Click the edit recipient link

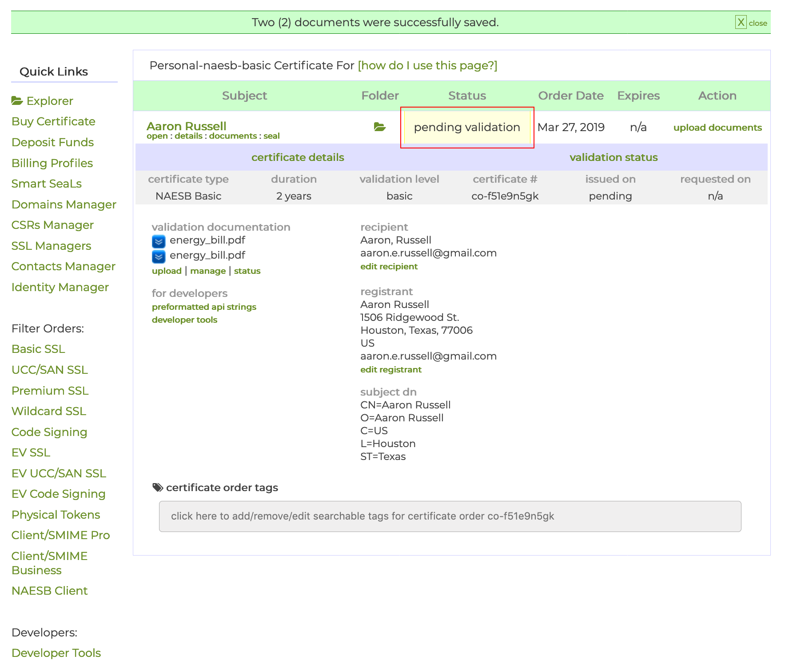tap(389, 267)
